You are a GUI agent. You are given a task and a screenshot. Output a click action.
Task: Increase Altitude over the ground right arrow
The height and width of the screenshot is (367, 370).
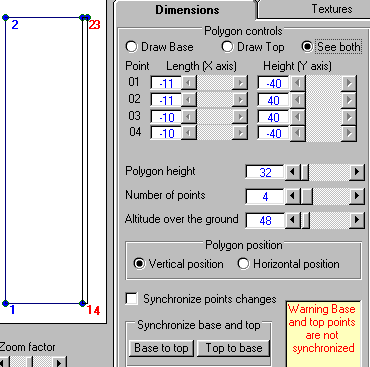tap(357, 220)
